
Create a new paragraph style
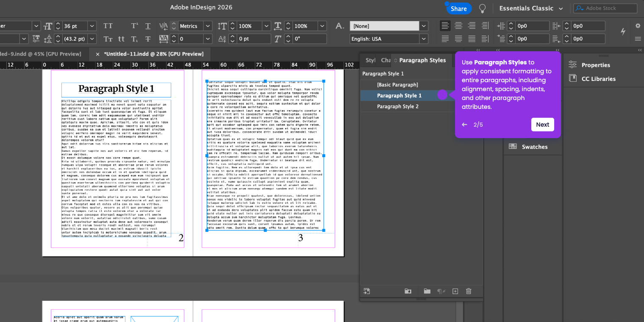(x=455, y=291)
